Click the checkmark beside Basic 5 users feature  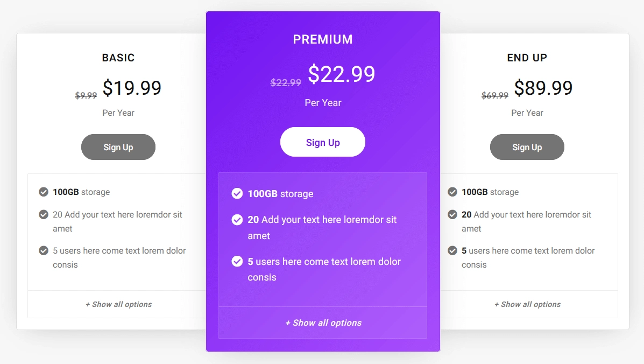pyautogui.click(x=44, y=251)
